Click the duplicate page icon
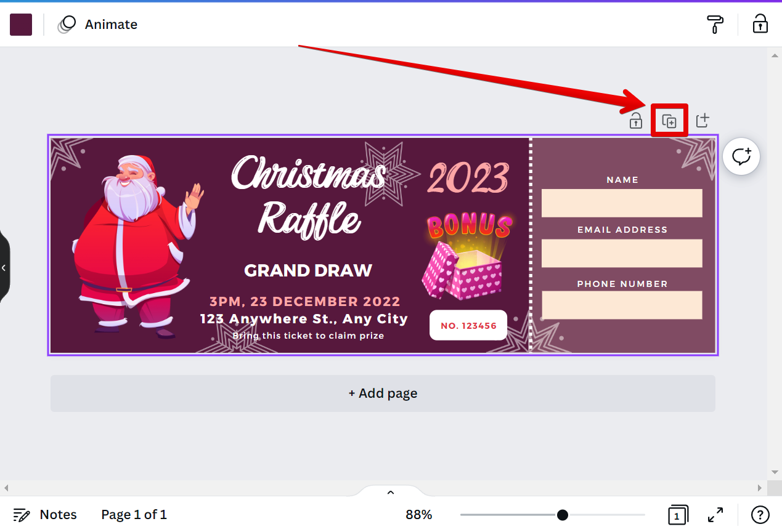Screen dimensions: 782x532 669,121
